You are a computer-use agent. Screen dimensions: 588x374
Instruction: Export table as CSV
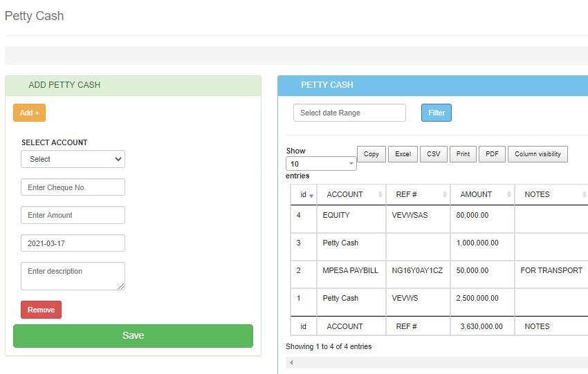point(433,154)
